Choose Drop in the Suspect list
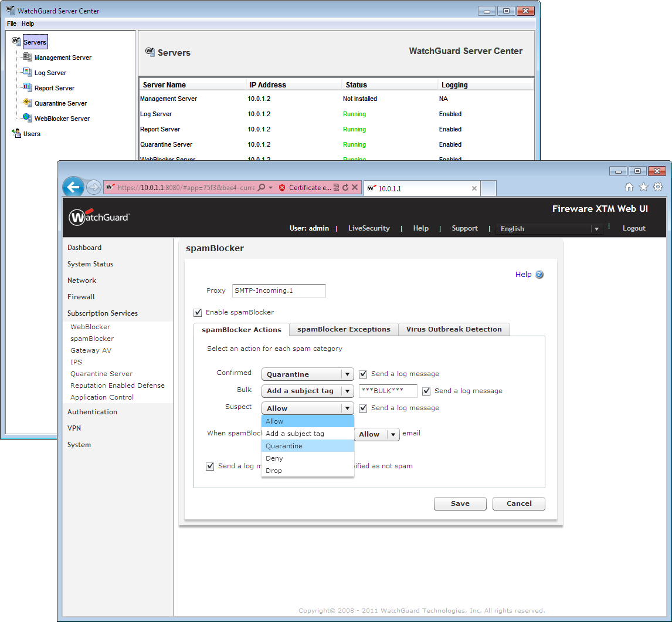Viewport: 672px width, 622px height. point(308,471)
